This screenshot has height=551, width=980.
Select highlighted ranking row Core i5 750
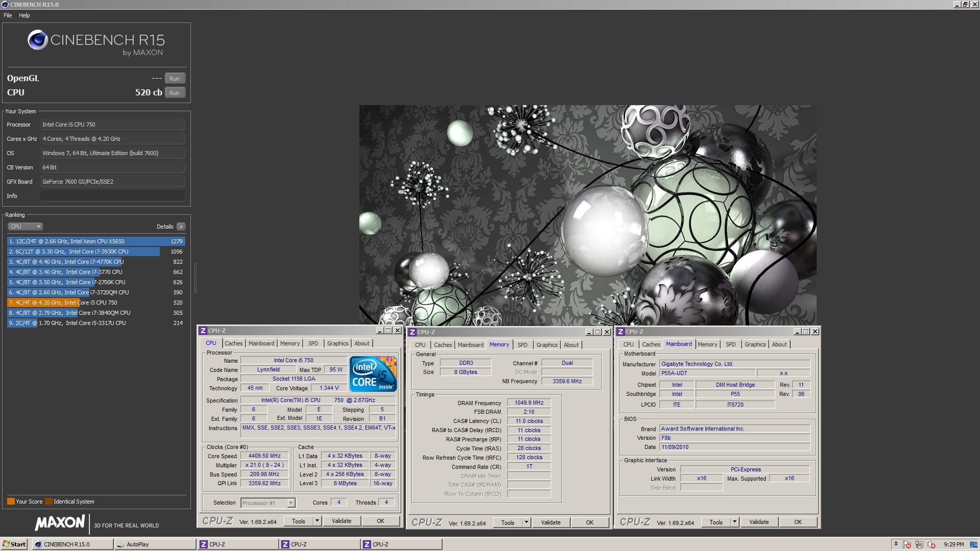(x=96, y=303)
